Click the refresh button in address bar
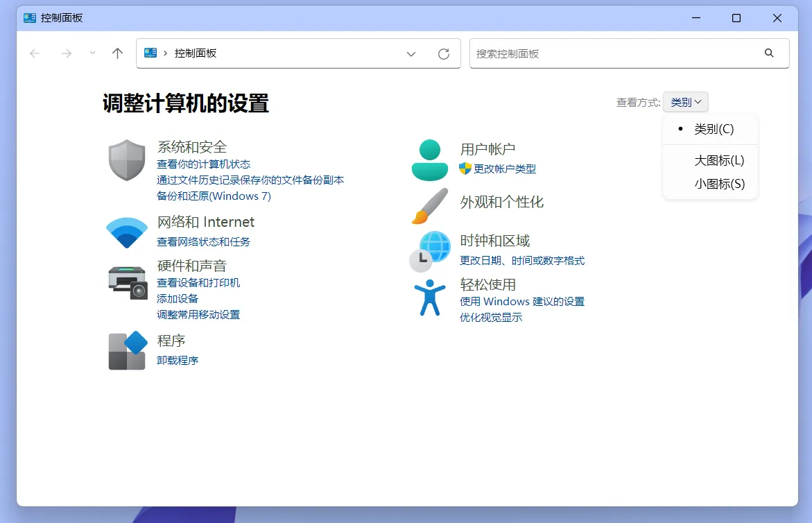Screen dimensions: 812x523 (x=444, y=54)
